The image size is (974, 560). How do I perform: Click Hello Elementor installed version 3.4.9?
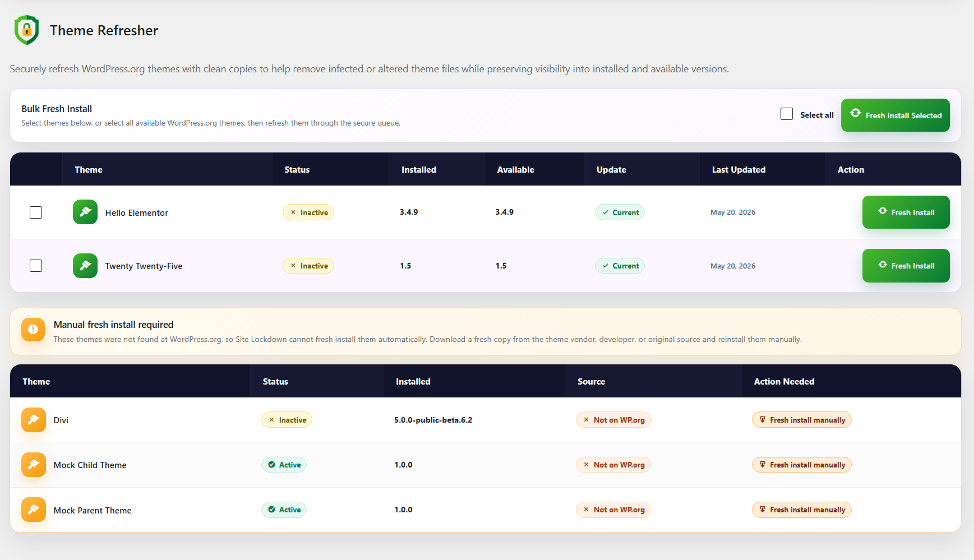point(409,212)
